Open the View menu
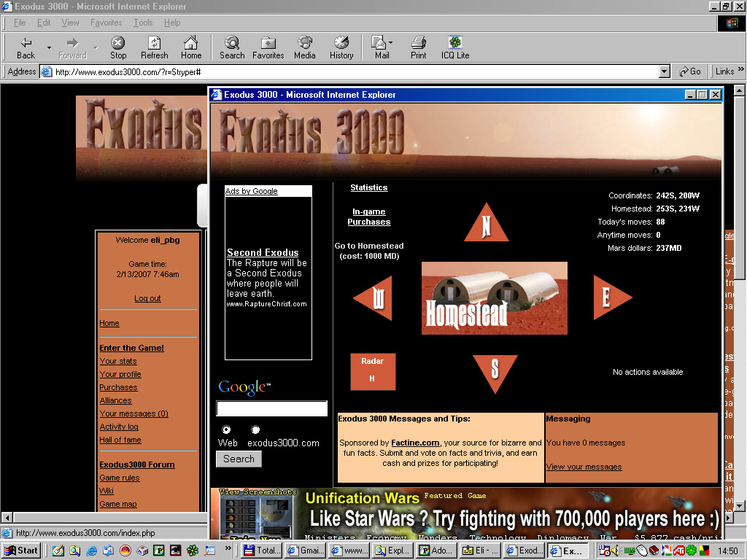747x560 pixels. click(x=71, y=23)
